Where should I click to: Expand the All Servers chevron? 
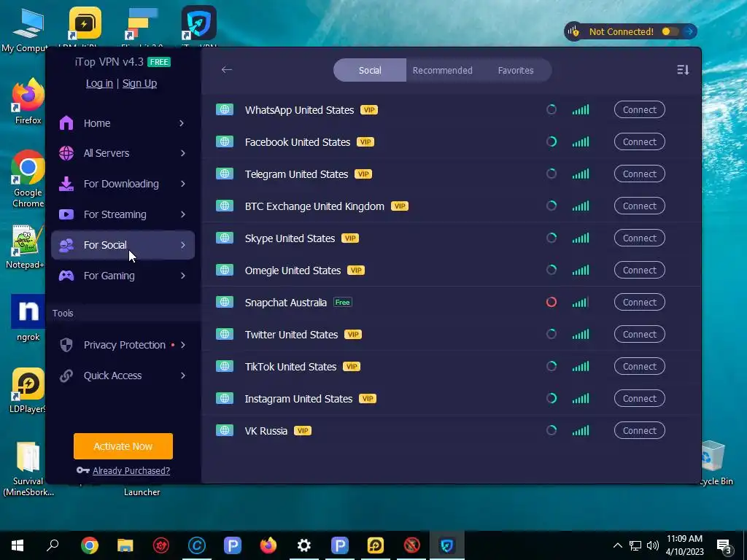(x=183, y=153)
